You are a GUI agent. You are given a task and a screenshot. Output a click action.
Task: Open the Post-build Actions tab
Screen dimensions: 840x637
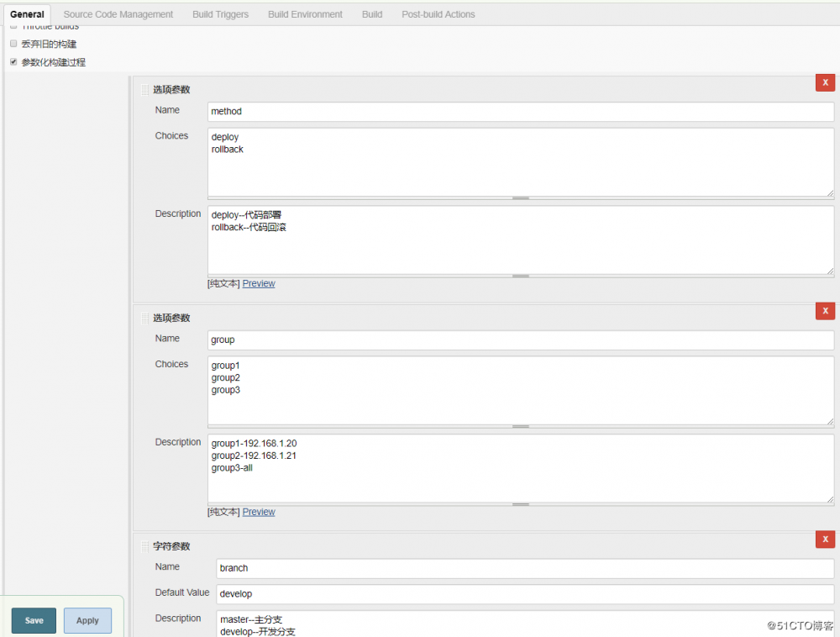coord(438,13)
